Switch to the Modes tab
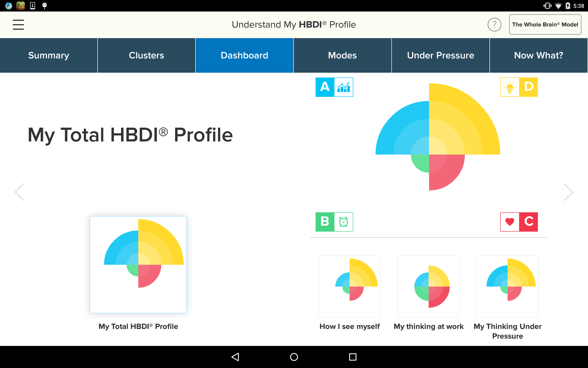The image size is (588, 368). click(342, 55)
